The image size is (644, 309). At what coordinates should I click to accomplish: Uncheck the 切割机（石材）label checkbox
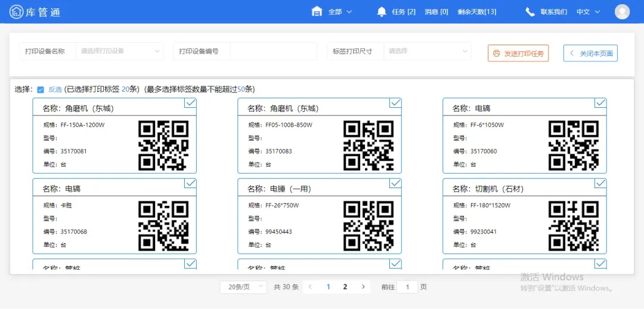[x=600, y=183]
